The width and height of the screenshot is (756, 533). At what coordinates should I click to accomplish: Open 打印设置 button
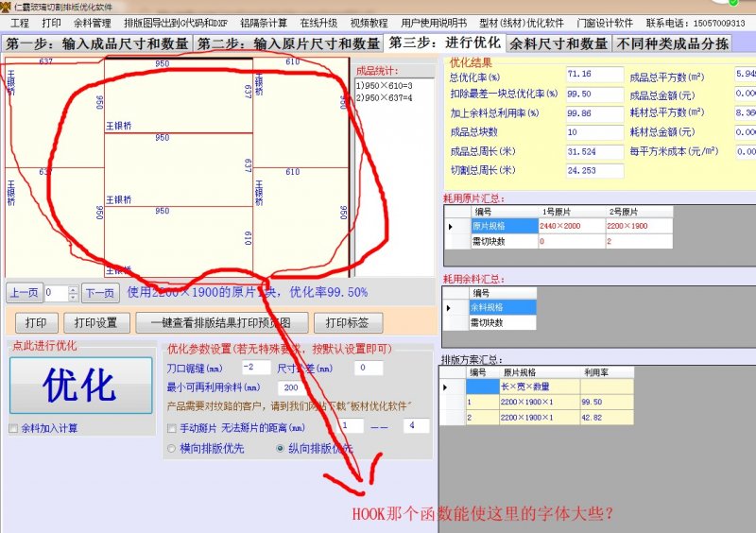point(96,322)
